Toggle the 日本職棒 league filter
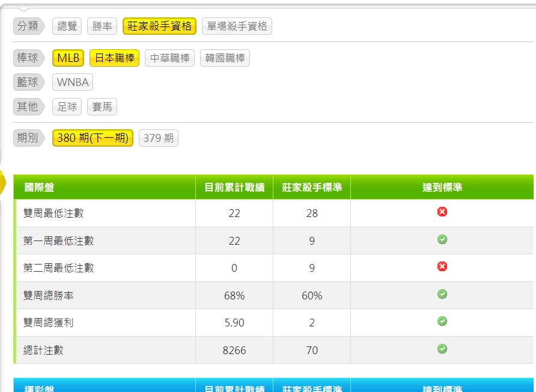Viewport: 536px width, 392px height. click(x=114, y=58)
